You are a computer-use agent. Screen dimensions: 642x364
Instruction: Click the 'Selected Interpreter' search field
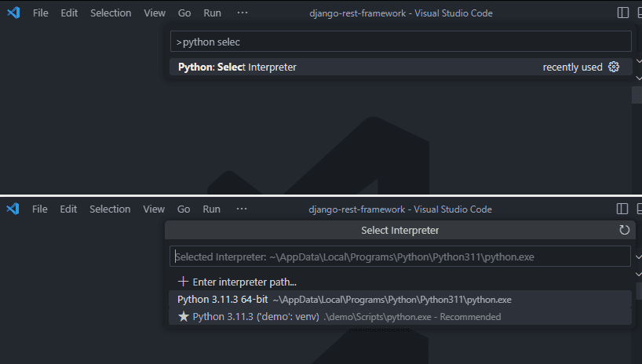[399, 257]
